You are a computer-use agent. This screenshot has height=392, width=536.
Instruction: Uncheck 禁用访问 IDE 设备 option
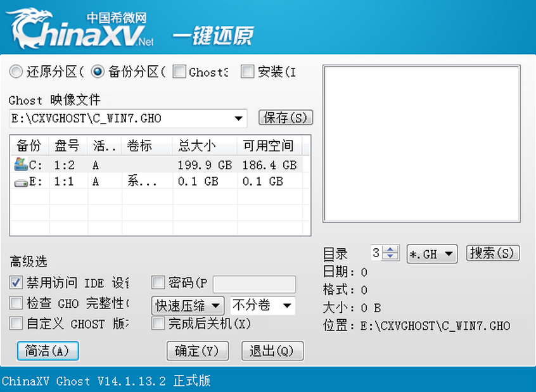(x=16, y=282)
